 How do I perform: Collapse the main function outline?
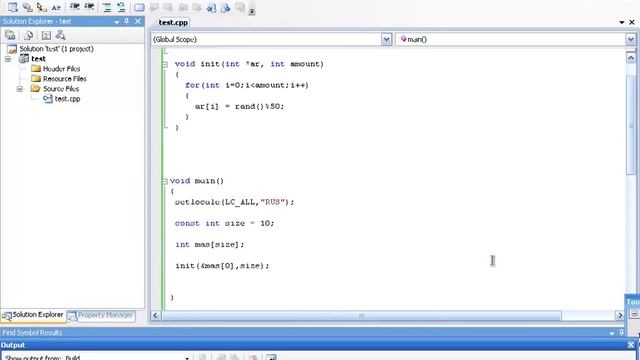165,181
